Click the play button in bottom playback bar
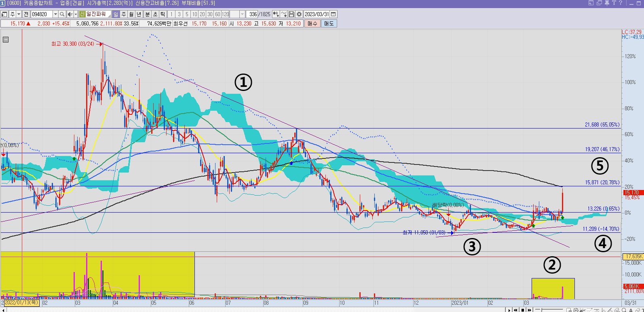 pos(509,310)
